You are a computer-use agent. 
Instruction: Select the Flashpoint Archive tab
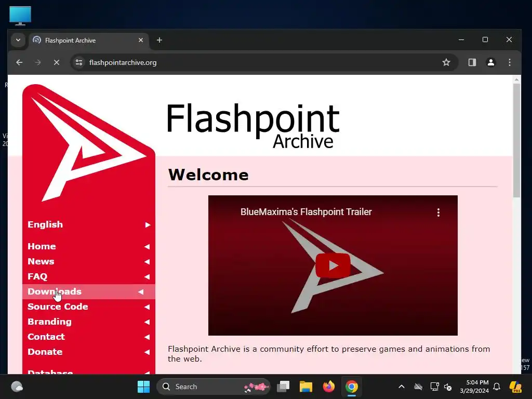(x=89, y=41)
